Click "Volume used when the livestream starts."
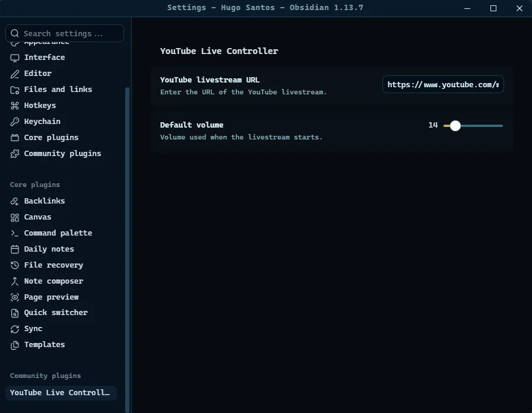532x413 pixels. [x=241, y=137]
